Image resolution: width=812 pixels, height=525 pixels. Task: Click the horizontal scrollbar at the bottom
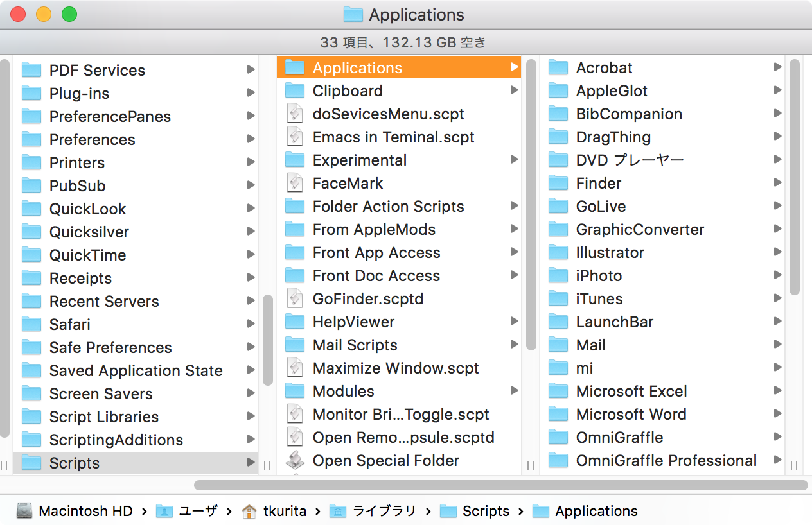coord(500,485)
